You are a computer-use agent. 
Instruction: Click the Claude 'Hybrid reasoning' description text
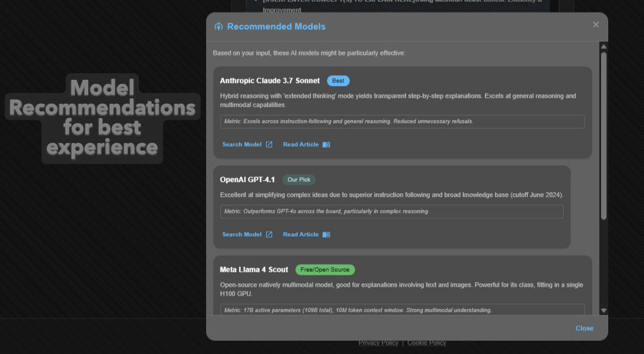(x=398, y=100)
